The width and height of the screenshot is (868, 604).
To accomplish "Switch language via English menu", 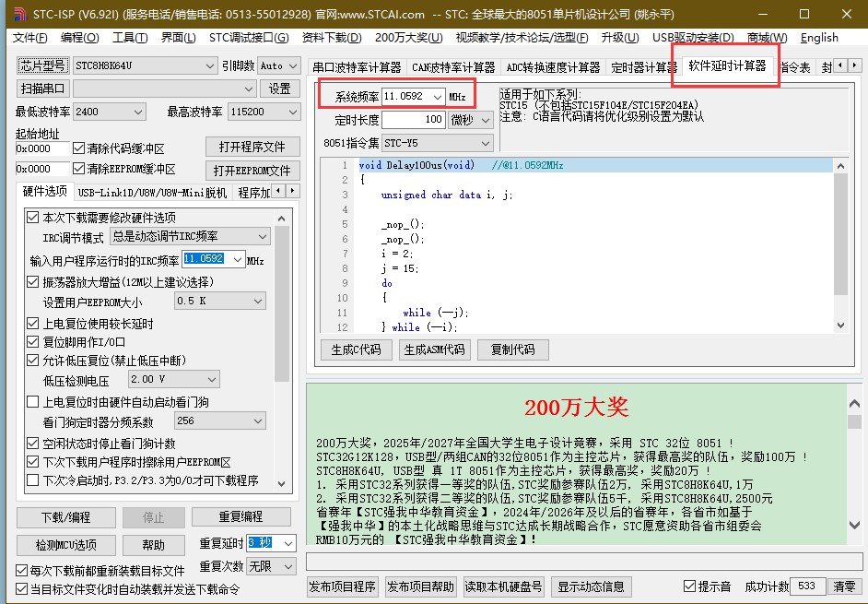I will pos(819,38).
